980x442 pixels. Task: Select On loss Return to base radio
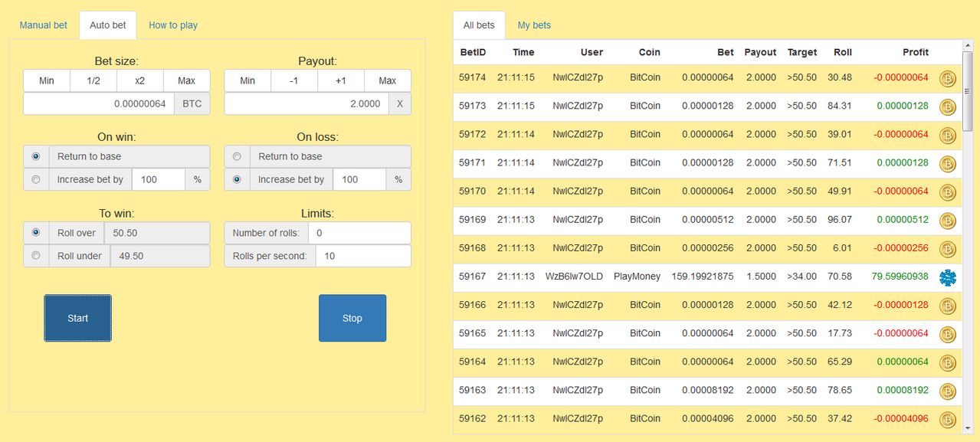point(237,156)
